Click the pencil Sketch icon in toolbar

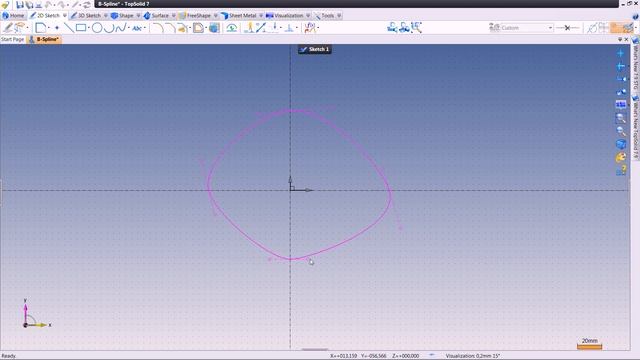tap(8, 28)
